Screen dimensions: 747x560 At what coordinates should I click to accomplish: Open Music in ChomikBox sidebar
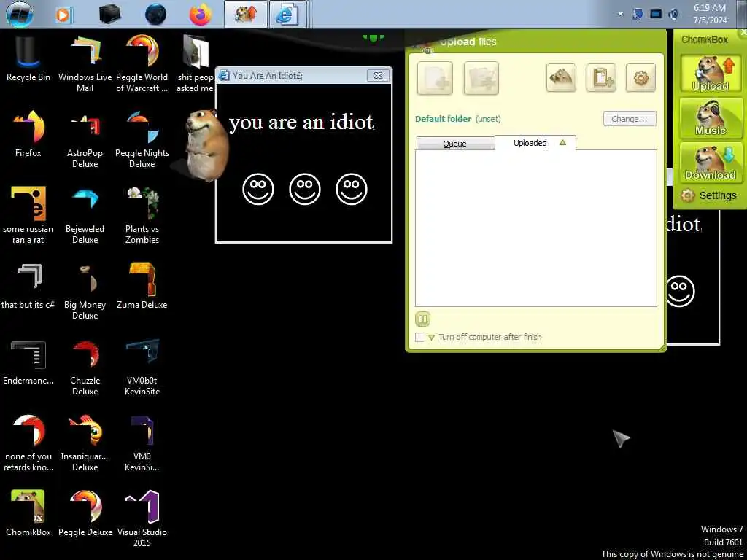711,118
